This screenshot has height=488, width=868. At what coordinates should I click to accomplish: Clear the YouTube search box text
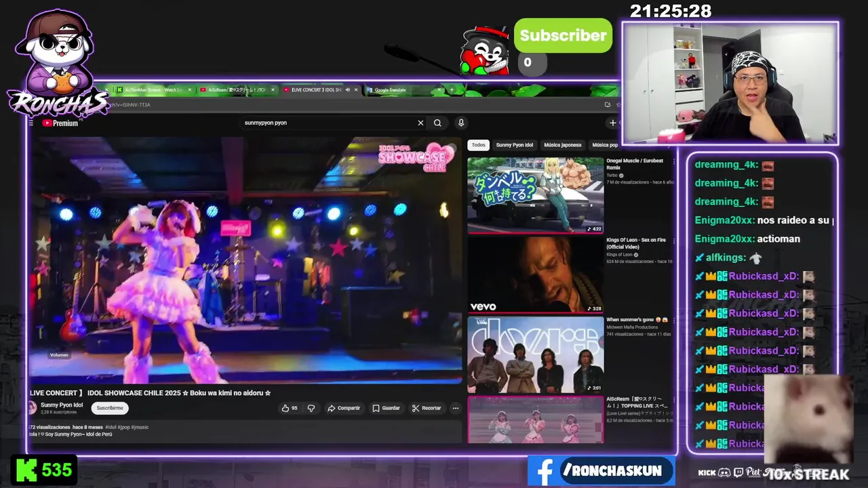point(420,123)
